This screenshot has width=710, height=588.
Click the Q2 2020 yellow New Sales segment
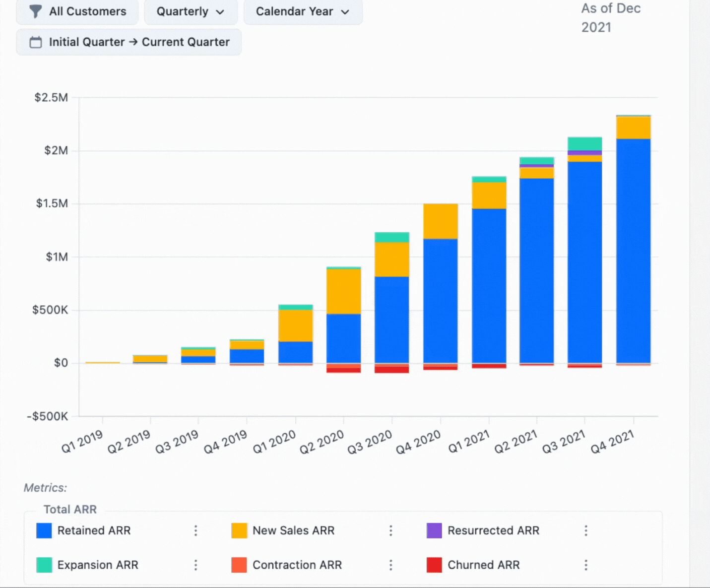pos(343,291)
